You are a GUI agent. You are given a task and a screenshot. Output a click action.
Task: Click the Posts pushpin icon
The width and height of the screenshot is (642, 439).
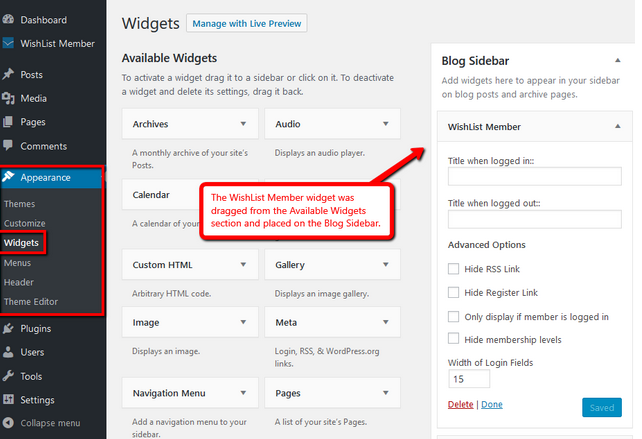pos(8,74)
